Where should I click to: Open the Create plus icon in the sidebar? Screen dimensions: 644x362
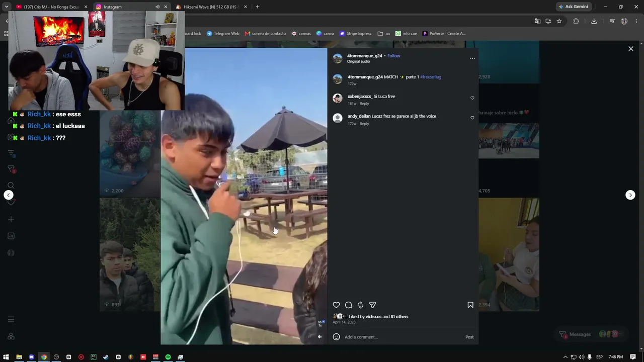click(11, 219)
